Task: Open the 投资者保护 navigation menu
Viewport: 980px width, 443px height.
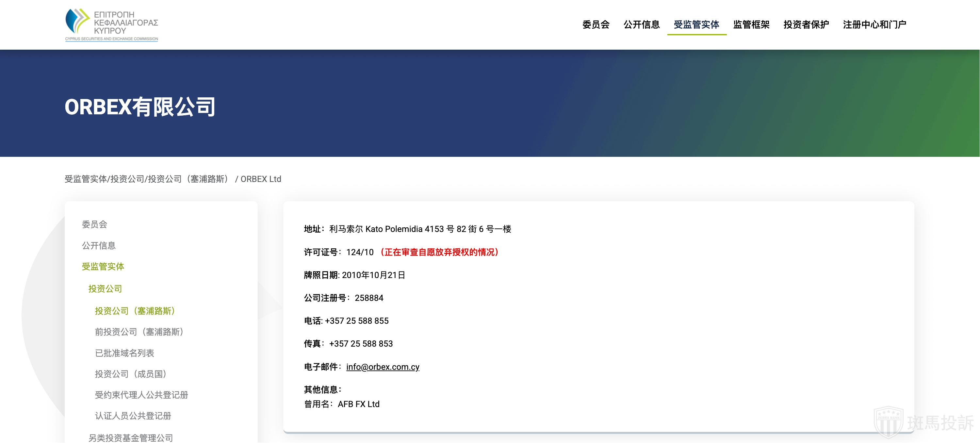Action: coord(806,25)
